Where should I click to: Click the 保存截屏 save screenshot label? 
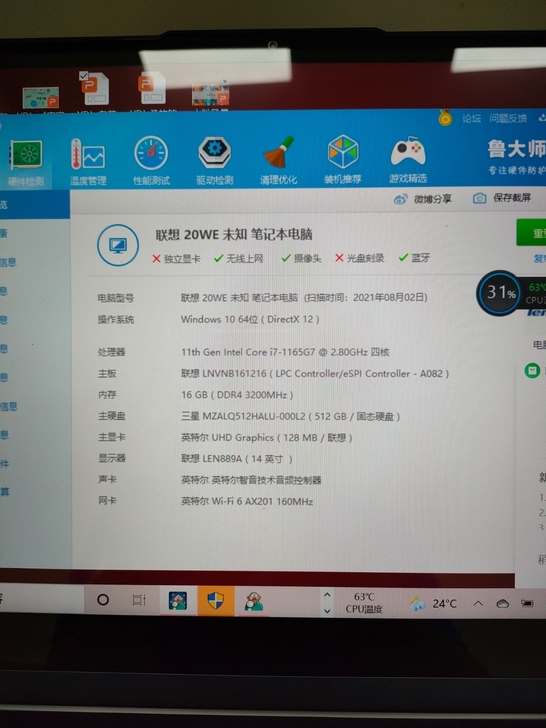512,198
